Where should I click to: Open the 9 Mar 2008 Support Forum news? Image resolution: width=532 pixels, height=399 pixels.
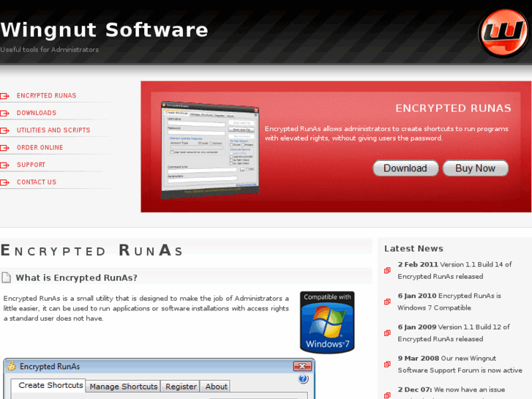[460, 364]
